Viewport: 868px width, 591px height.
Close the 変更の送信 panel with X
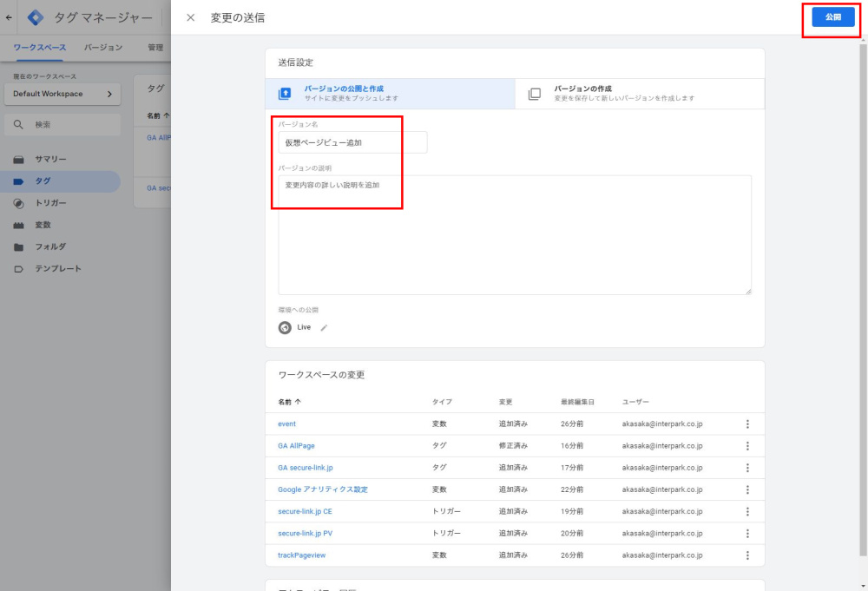pyautogui.click(x=191, y=17)
